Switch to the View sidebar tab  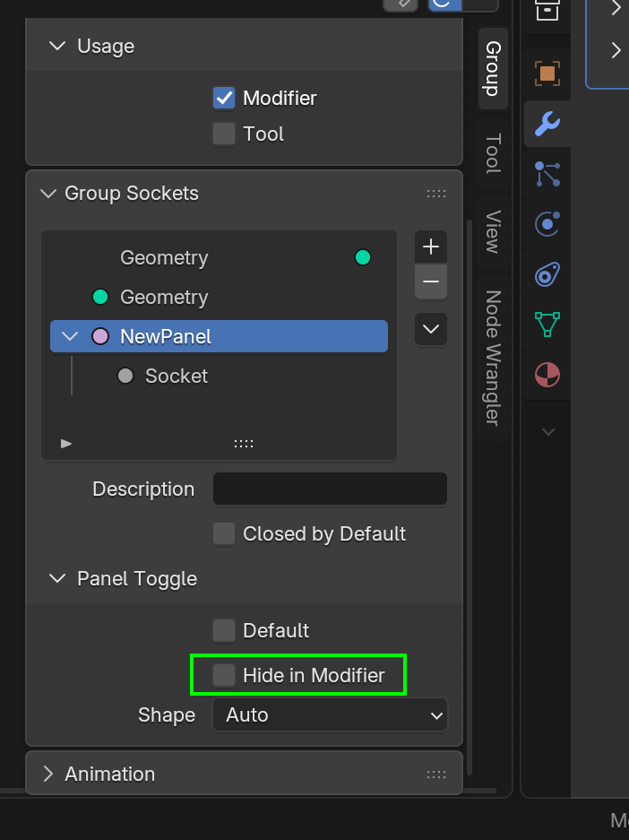click(492, 231)
